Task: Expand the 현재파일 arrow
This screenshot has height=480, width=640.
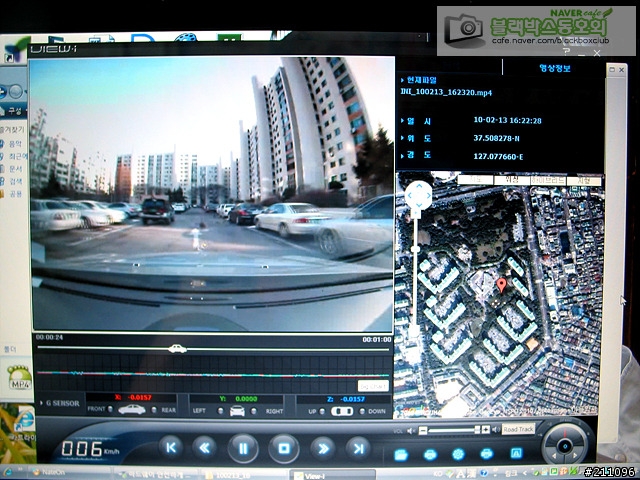Action: [402, 80]
